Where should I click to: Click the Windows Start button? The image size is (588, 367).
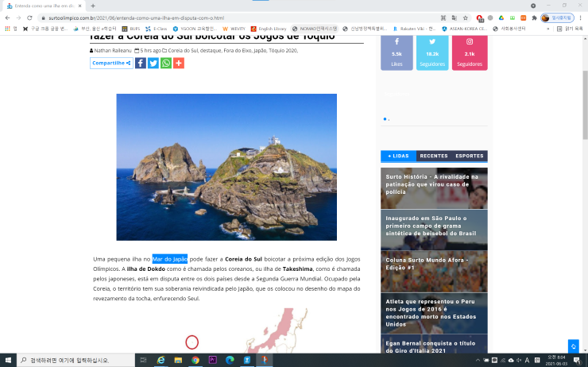9,361
